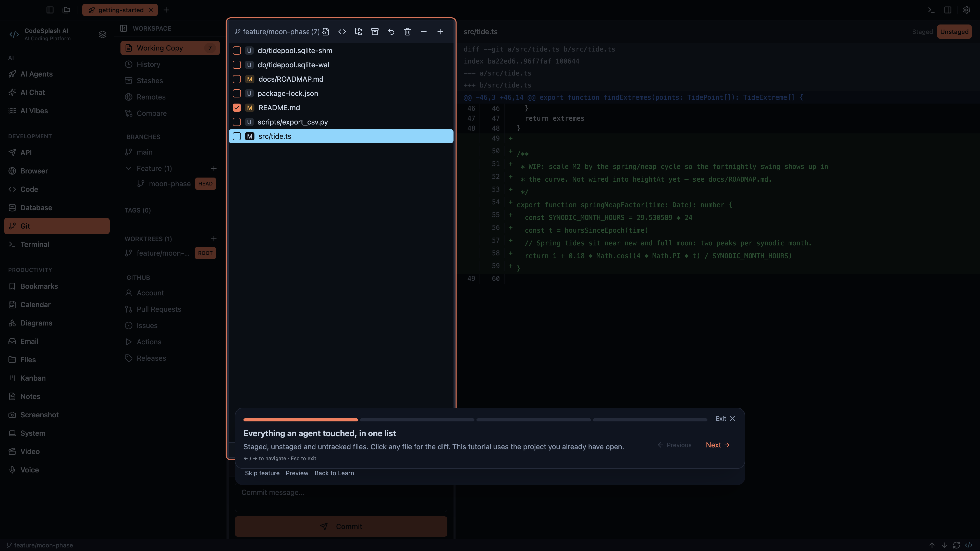The height and width of the screenshot is (551, 980).
Task: Open the getting-started tab
Action: (x=120, y=10)
